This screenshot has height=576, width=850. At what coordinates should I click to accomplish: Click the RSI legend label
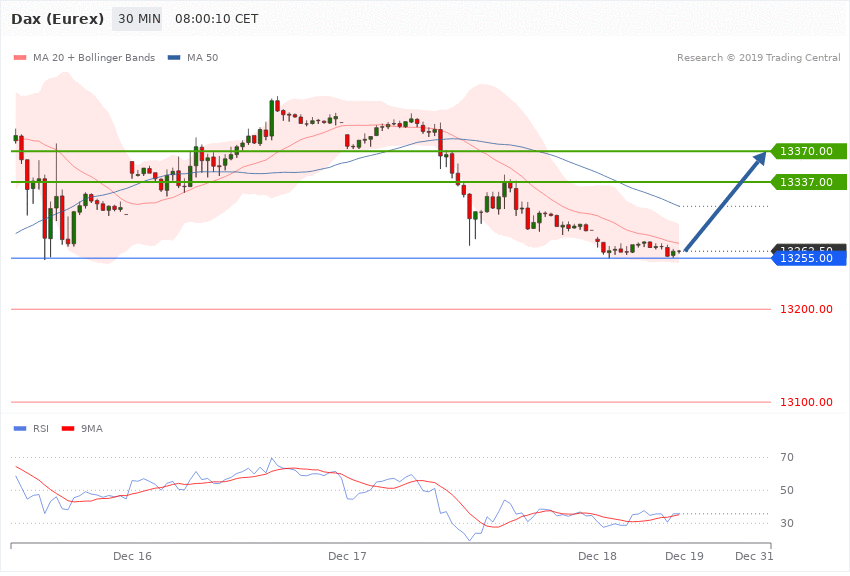click(41, 429)
